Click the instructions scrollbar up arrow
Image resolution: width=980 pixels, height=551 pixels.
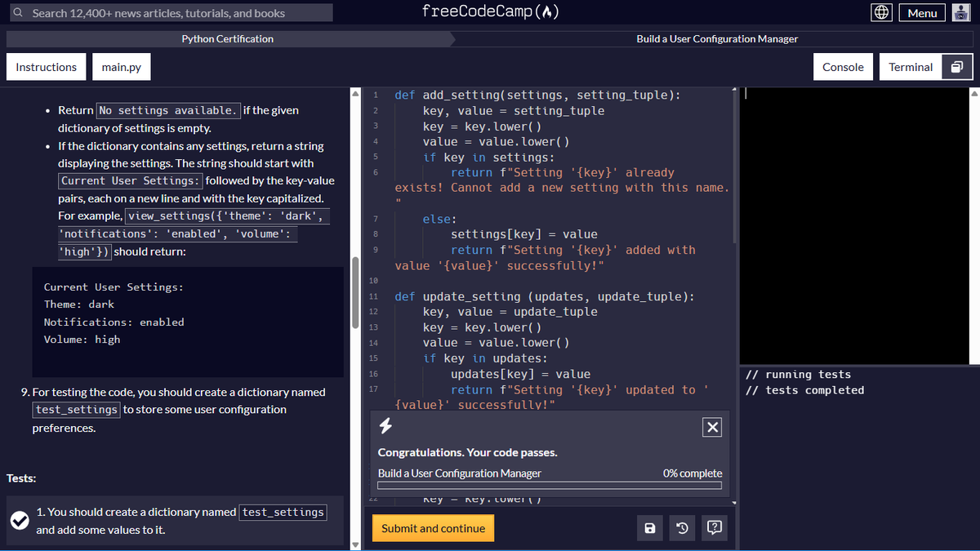(x=354, y=93)
